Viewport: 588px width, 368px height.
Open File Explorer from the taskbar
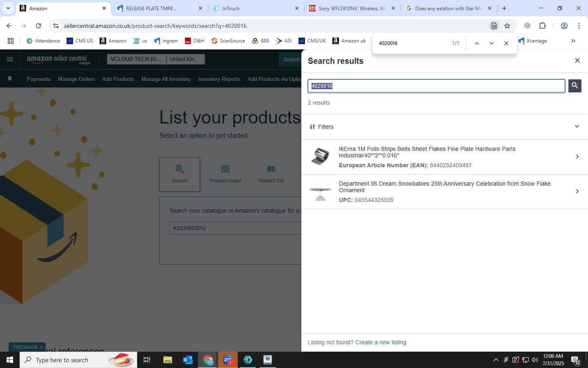[167, 360]
